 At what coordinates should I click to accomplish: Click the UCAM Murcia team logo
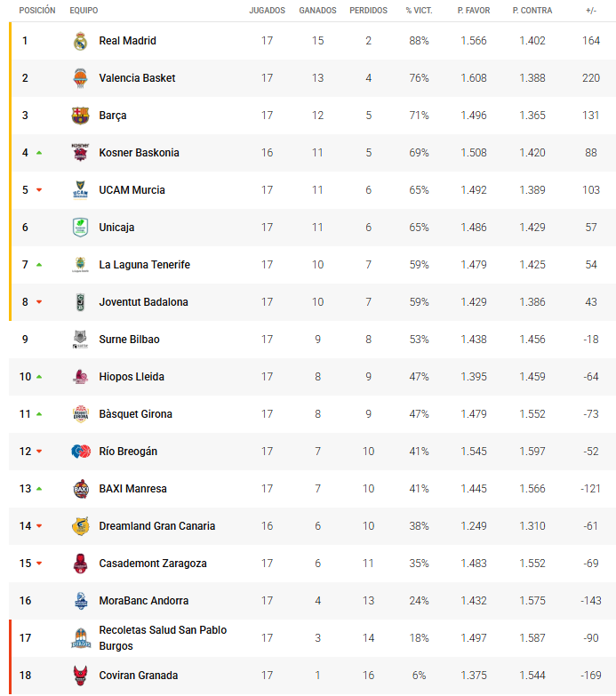[81, 190]
